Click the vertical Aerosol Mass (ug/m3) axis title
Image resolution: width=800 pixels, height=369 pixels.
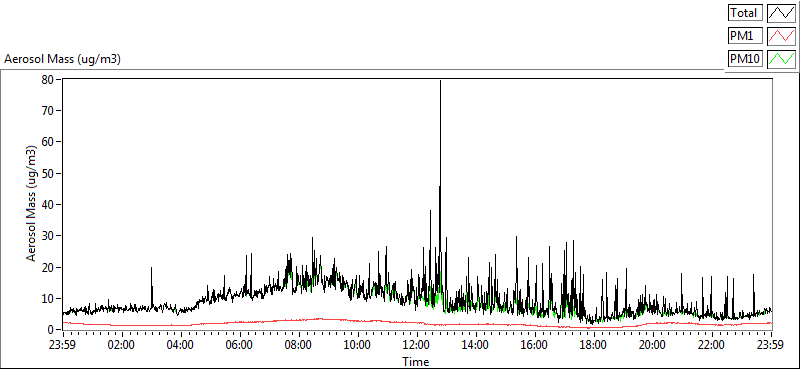click(32, 204)
